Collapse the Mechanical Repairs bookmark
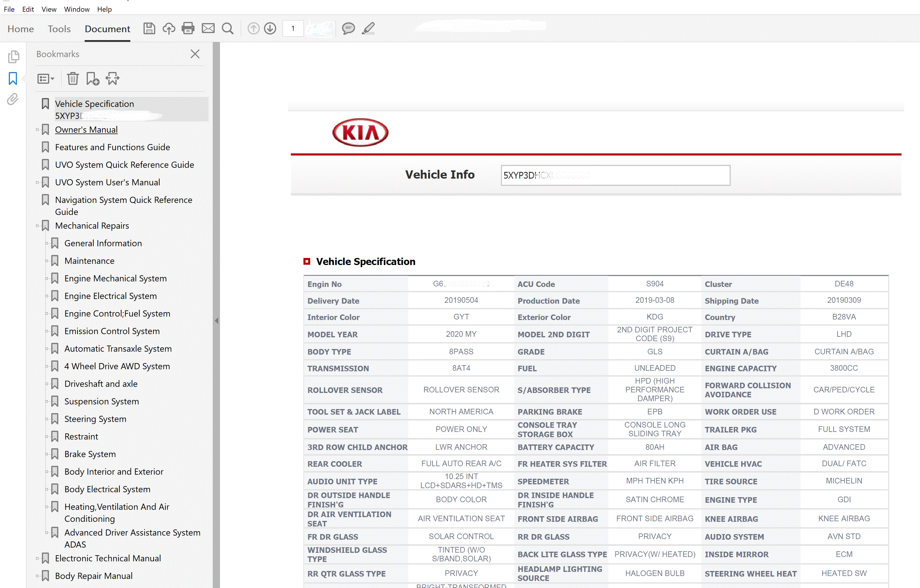Screen dimensions: 920x588 (37, 226)
